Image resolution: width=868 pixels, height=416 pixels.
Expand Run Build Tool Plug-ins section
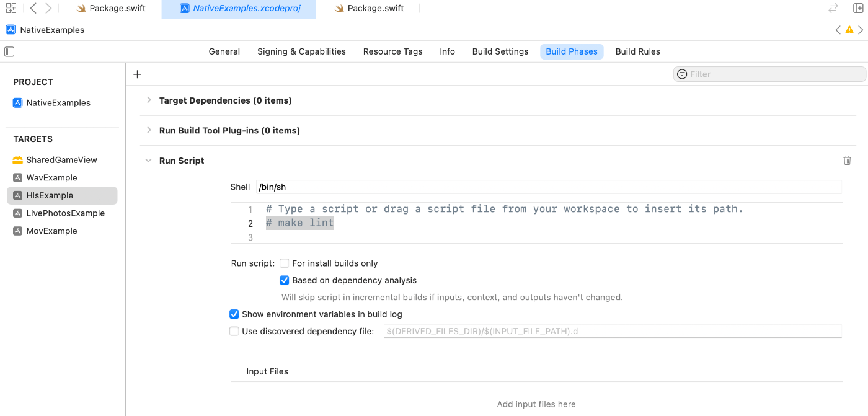[x=149, y=130]
